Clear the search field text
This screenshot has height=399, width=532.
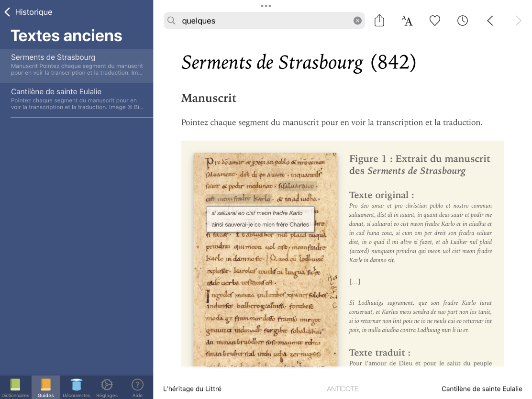click(x=357, y=21)
